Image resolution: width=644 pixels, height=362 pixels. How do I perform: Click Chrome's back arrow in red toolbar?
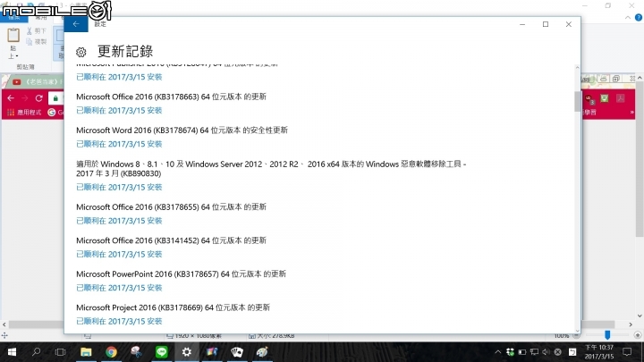tap(11, 98)
